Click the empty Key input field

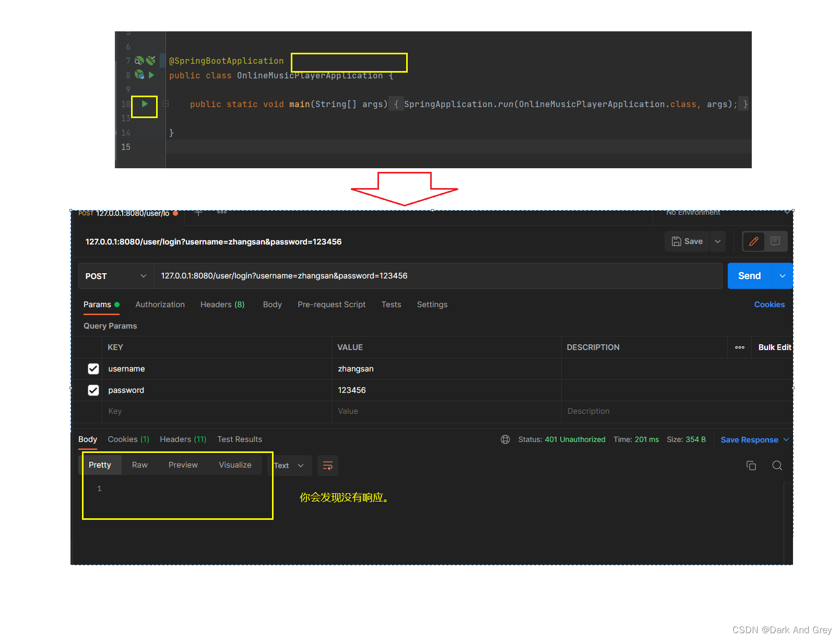coord(217,411)
